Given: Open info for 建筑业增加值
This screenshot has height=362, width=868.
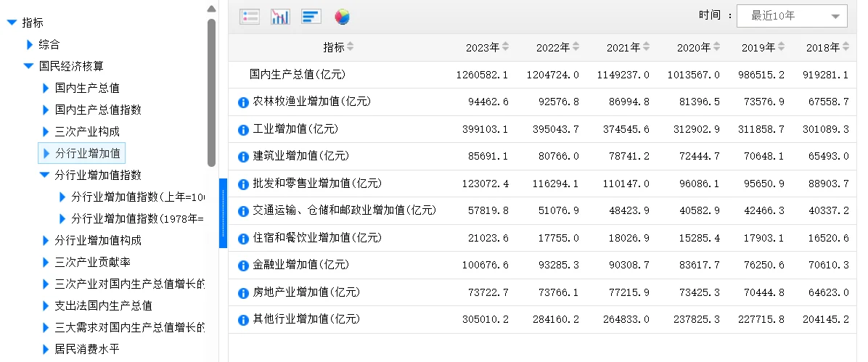Looking at the screenshot, I should (x=243, y=157).
